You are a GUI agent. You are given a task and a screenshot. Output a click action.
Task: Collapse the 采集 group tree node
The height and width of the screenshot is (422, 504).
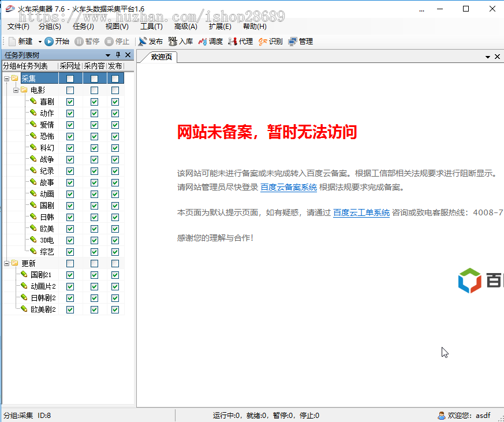click(6, 79)
